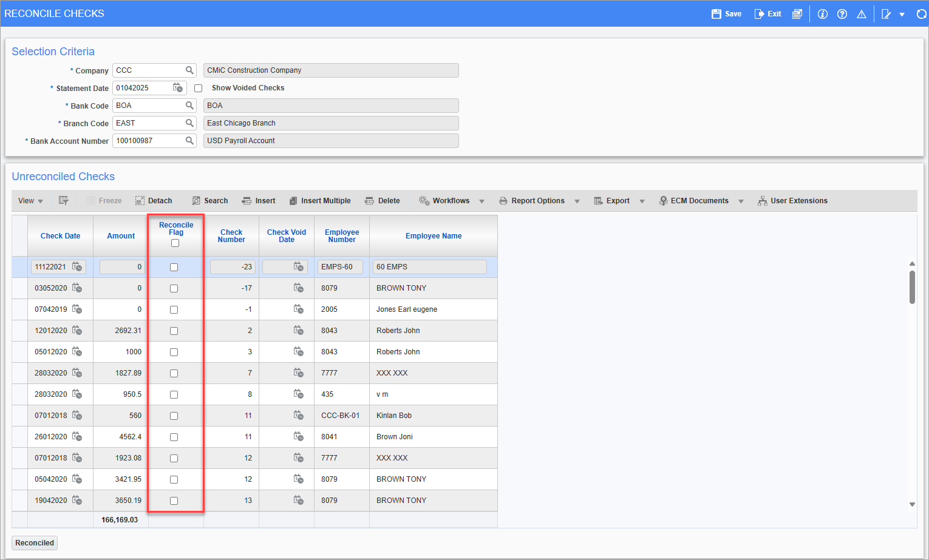Image resolution: width=929 pixels, height=560 pixels.
Task: Click the warning triangle icon
Action: (x=862, y=14)
